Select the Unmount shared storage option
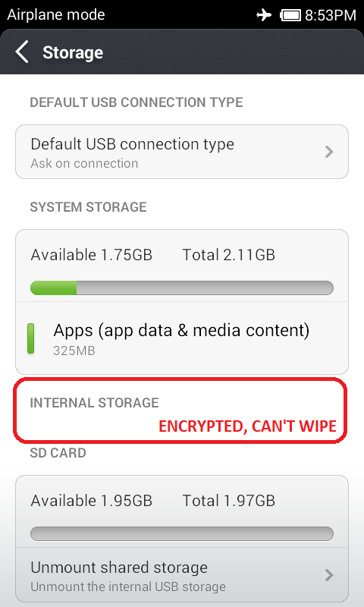 tap(182, 575)
